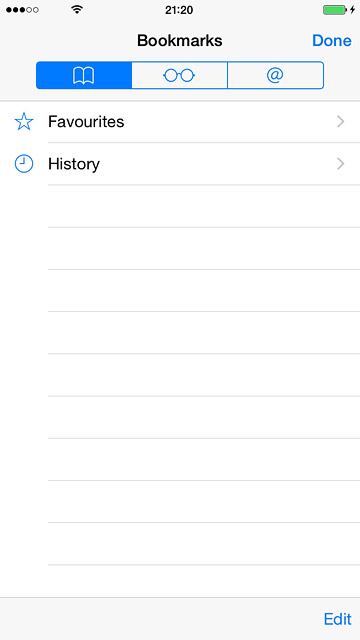Tap the Favourites star icon
Image resolution: width=360 pixels, height=640 pixels.
24,122
